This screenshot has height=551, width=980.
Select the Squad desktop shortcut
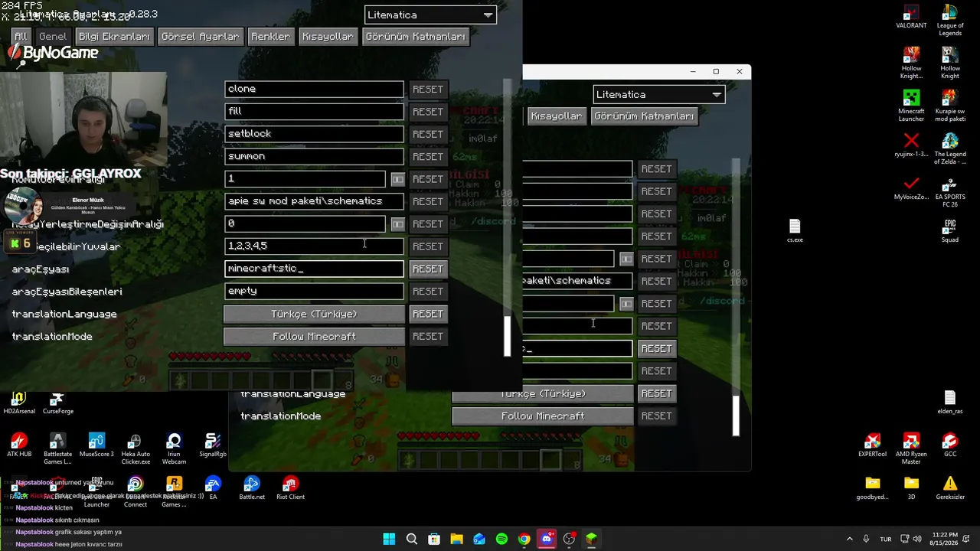950,231
